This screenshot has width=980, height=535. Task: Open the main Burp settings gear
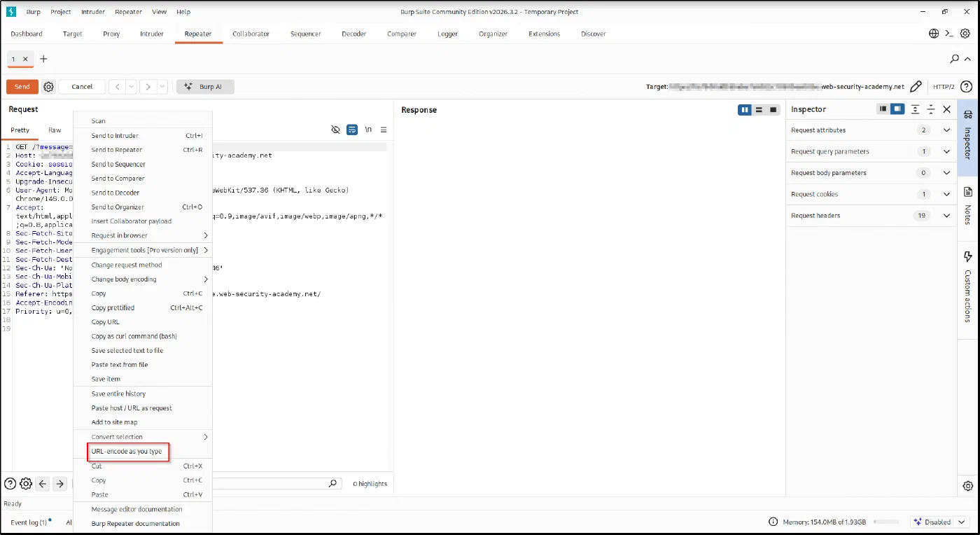[965, 34]
